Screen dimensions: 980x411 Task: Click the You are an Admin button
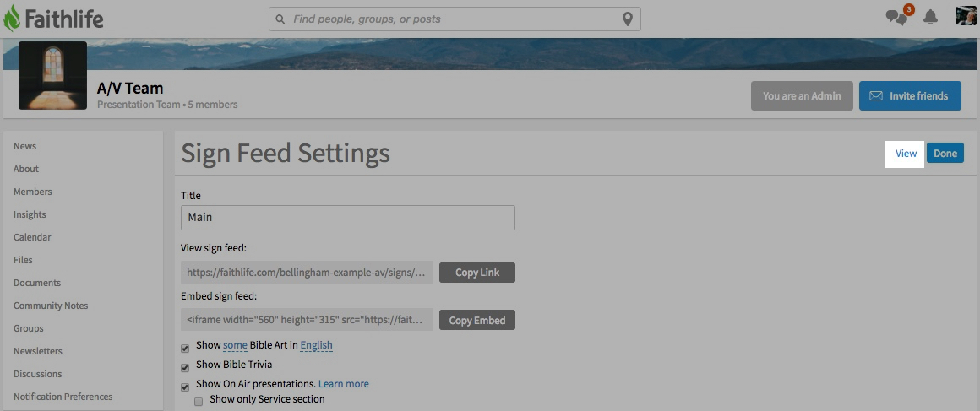(x=802, y=95)
